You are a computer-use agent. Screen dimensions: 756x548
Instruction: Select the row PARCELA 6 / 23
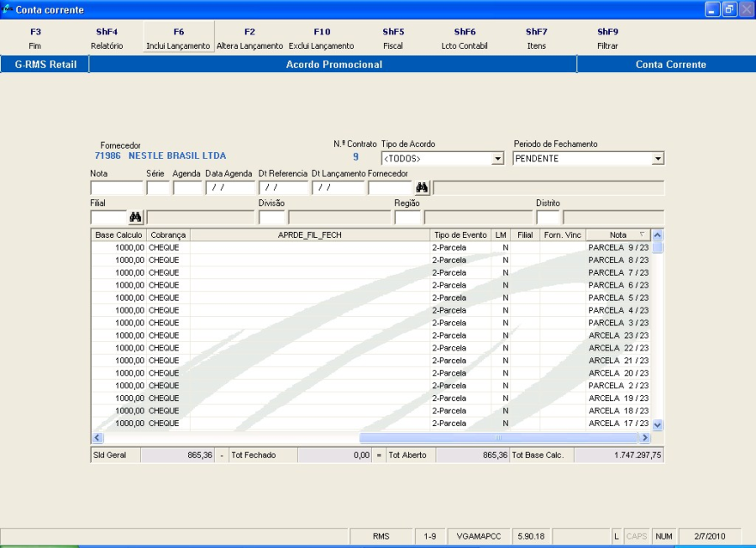pos(370,285)
